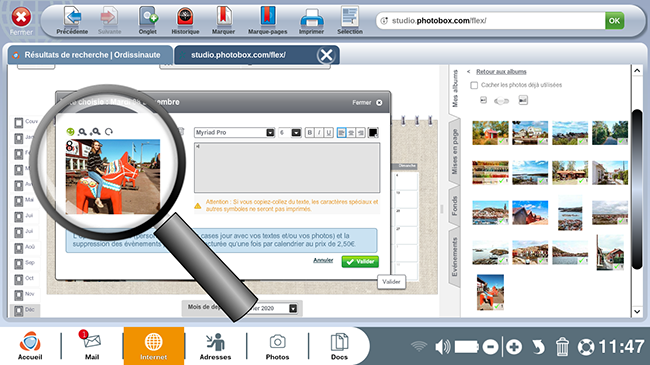Click the green Valider button
The width and height of the screenshot is (650, 365).
pos(360,262)
